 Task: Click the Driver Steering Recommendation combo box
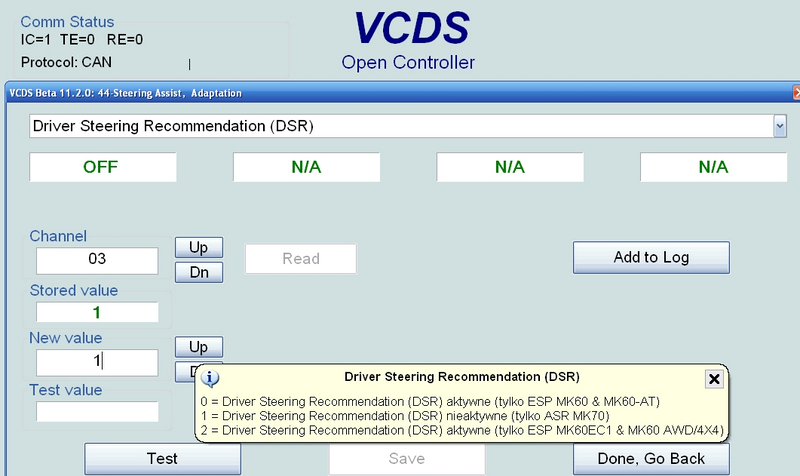408,126
